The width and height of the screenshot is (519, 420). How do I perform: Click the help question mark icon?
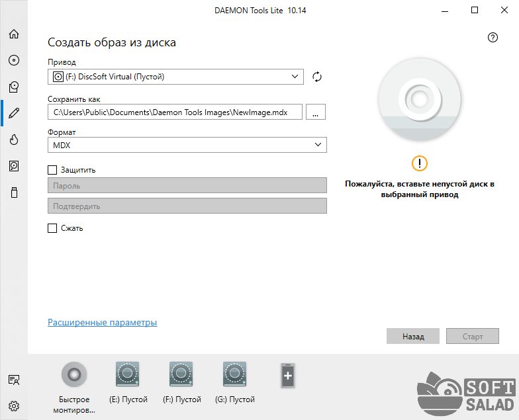coord(493,37)
